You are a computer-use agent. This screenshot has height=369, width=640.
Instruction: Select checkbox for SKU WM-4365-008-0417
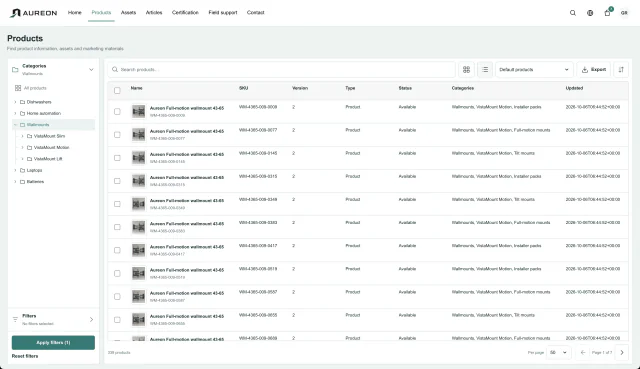pos(117,250)
